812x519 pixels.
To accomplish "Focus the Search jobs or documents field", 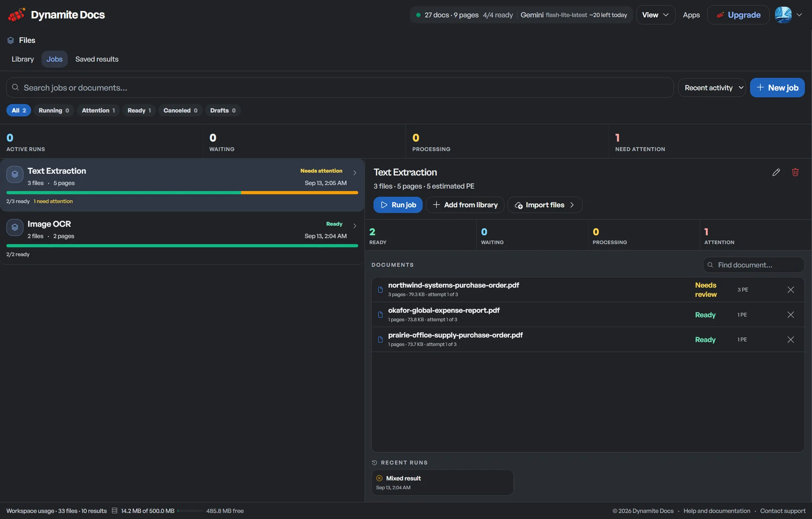I will pyautogui.click(x=340, y=88).
